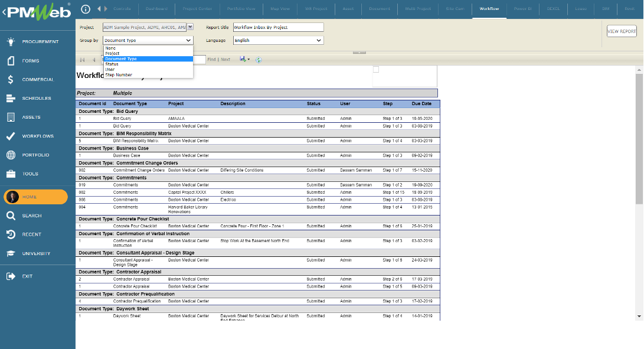Viewport: 644px width, 349px height.
Task: Open the Recent history icon
Action: (11, 234)
